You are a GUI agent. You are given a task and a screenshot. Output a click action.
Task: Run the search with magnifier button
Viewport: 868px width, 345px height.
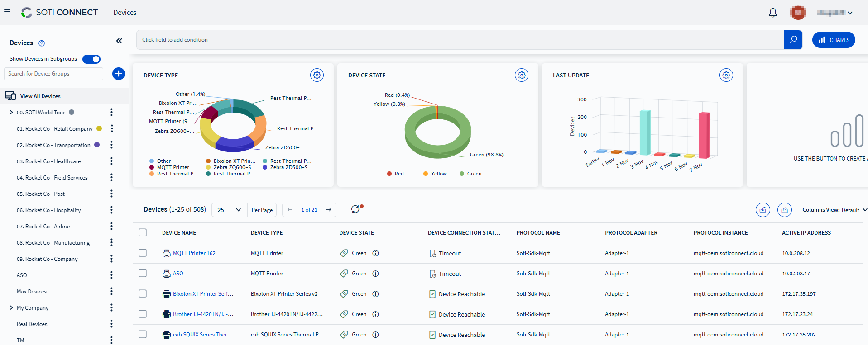(x=793, y=40)
